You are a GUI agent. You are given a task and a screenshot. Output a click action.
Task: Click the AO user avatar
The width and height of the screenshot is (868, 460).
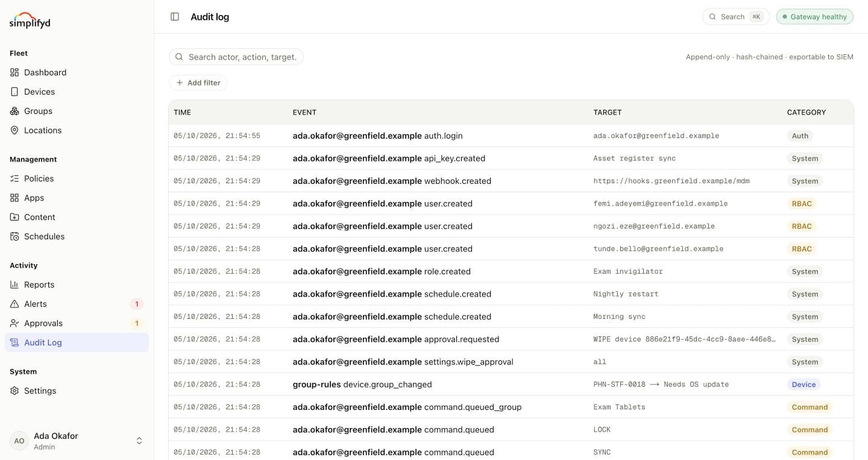coord(19,441)
